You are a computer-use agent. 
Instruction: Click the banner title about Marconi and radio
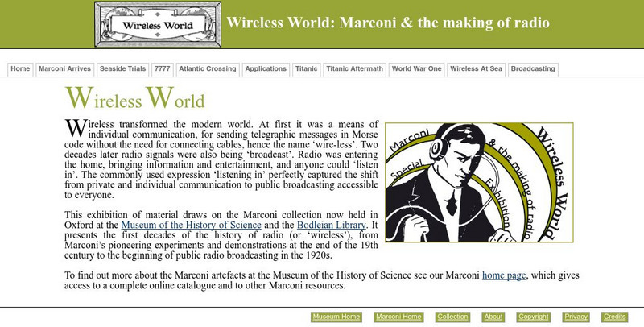[388, 23]
